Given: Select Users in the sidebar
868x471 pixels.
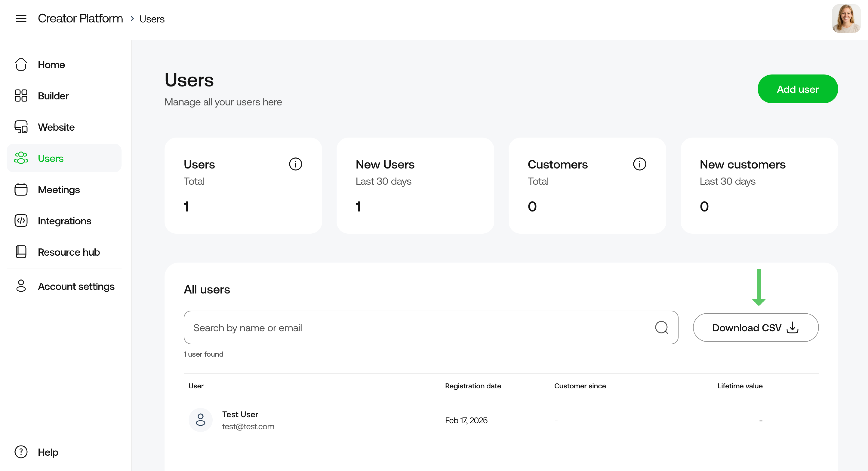Looking at the screenshot, I should click(x=64, y=158).
